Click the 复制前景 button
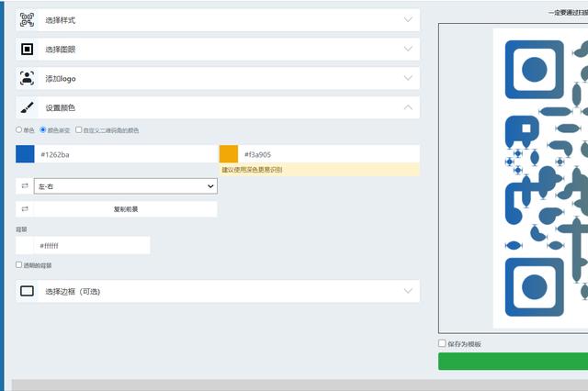Viewport: 588px width, 391px height. click(126, 209)
